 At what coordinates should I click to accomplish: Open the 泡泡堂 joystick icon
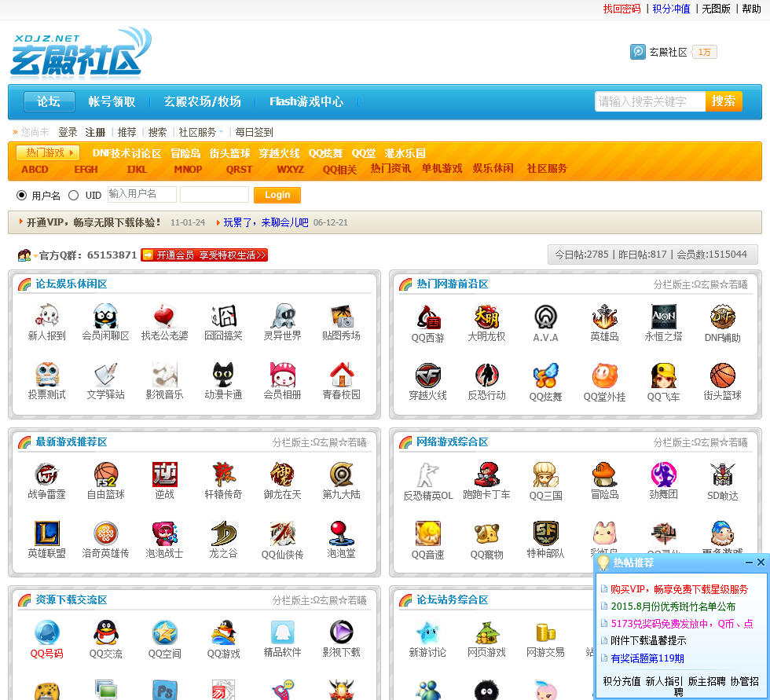(x=341, y=533)
